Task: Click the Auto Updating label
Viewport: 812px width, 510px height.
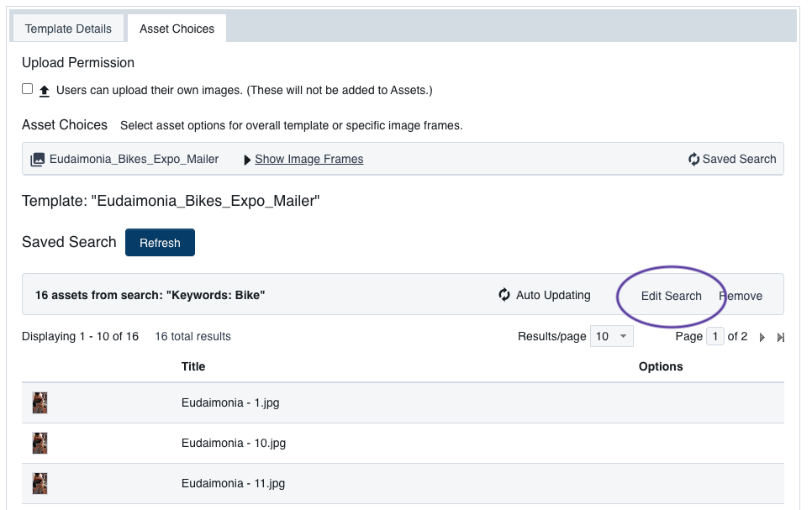Action: click(553, 295)
